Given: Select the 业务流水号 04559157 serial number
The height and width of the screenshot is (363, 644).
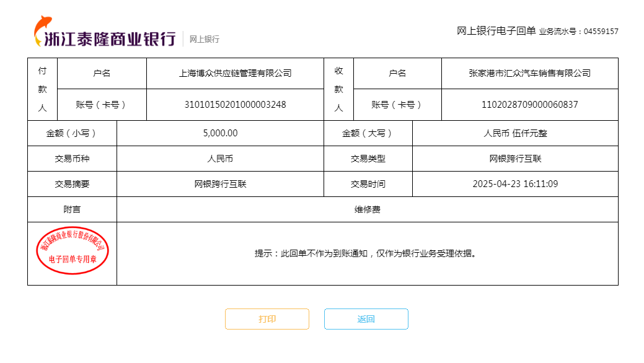Looking at the screenshot, I should pyautogui.click(x=579, y=32).
